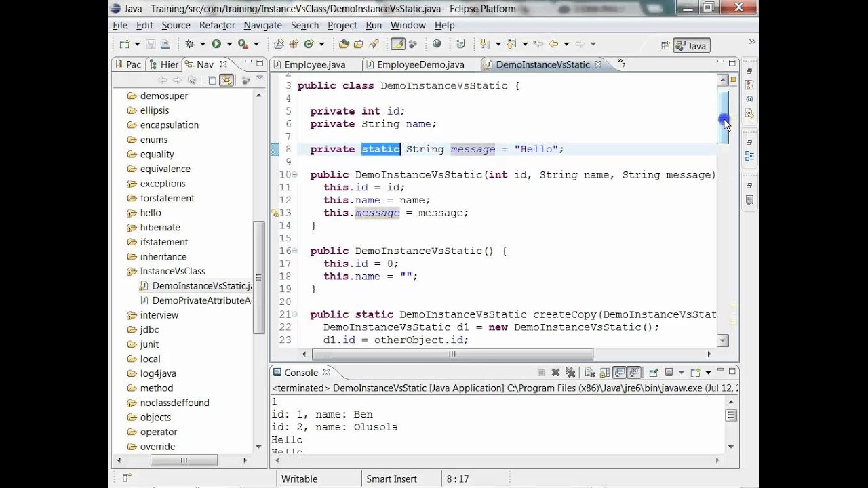868x488 pixels.
Task: Clear Console icon in console toolbar
Action: (x=589, y=373)
